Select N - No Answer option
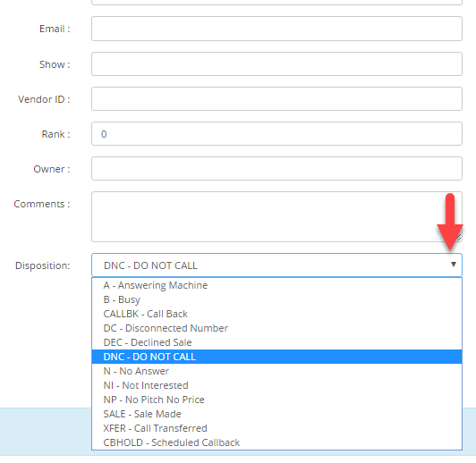The width and height of the screenshot is (476, 463). tap(276, 371)
